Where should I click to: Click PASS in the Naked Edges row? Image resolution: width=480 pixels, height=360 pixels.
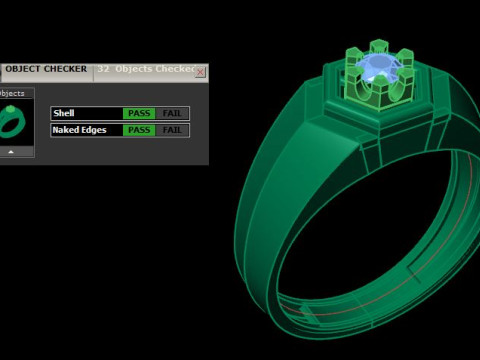tap(139, 130)
